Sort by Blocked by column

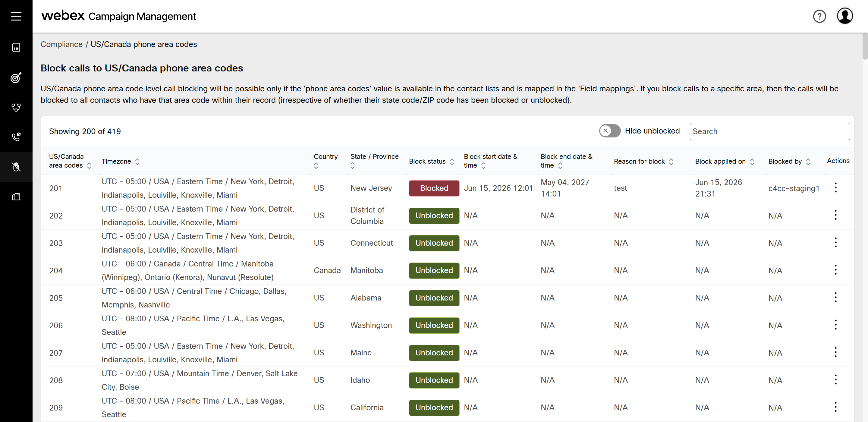808,162
